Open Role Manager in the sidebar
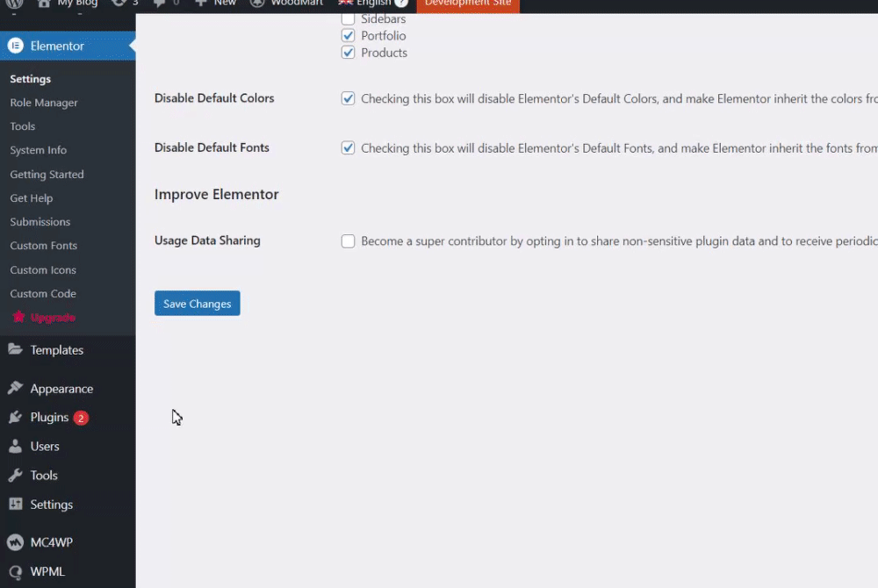The height and width of the screenshot is (588, 878). (44, 103)
